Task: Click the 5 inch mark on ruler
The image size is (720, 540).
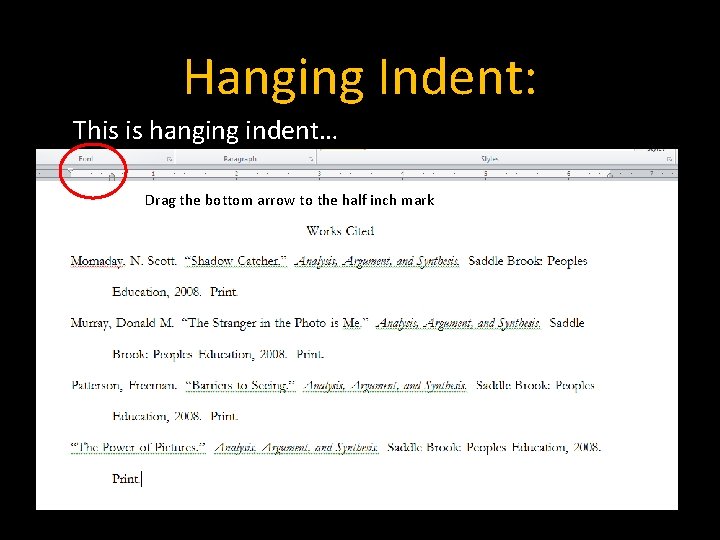Action: (485, 174)
